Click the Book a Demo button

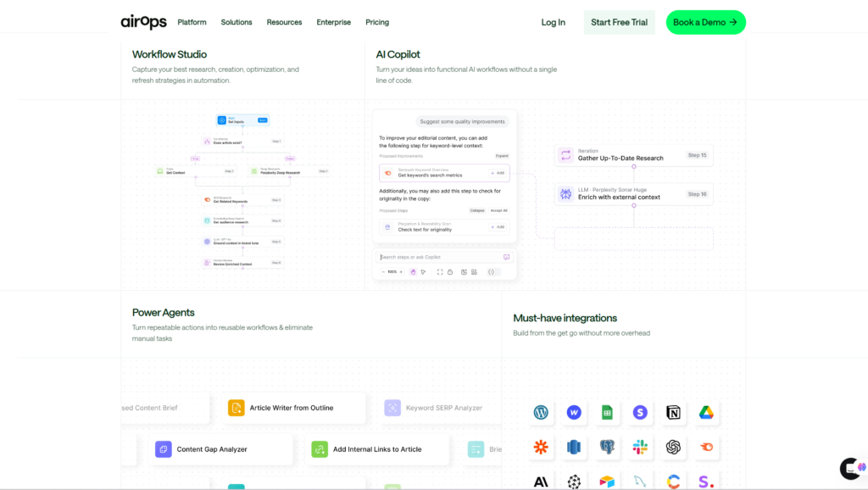point(706,22)
